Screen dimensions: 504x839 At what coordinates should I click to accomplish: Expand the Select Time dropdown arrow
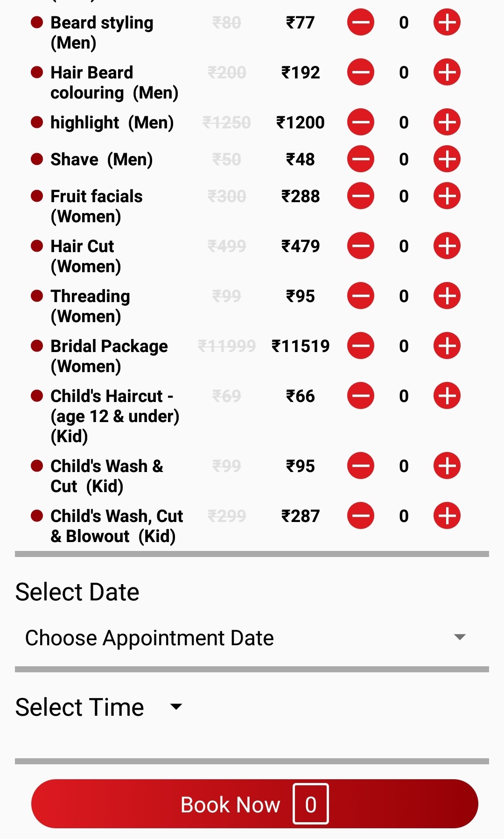[x=176, y=707]
